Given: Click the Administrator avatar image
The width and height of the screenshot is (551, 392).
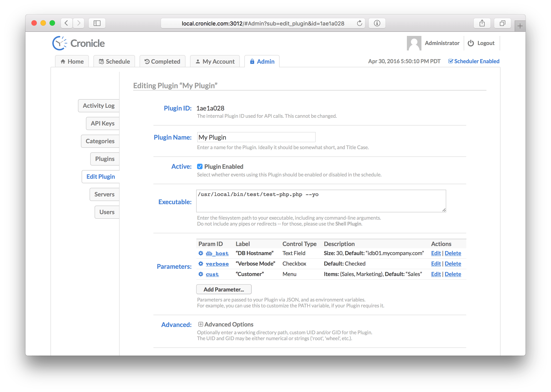Looking at the screenshot, I should [414, 43].
